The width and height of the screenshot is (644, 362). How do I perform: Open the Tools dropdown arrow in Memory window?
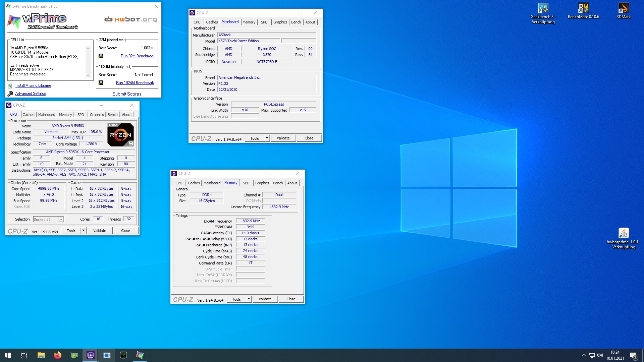249,299
